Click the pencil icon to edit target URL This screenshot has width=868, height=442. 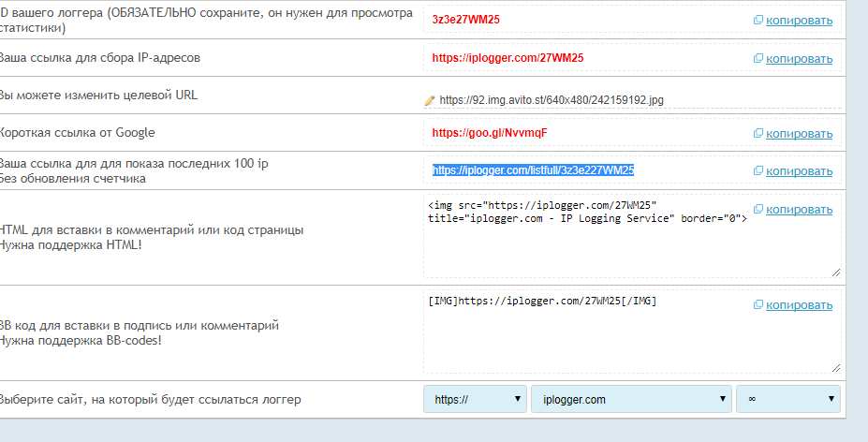[x=430, y=100]
